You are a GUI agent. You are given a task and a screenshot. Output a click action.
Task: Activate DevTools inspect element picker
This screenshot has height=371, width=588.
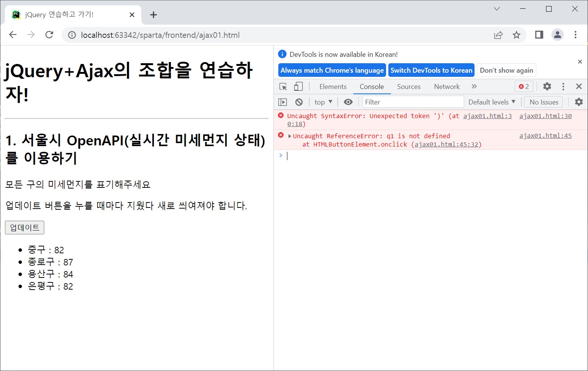pyautogui.click(x=283, y=87)
